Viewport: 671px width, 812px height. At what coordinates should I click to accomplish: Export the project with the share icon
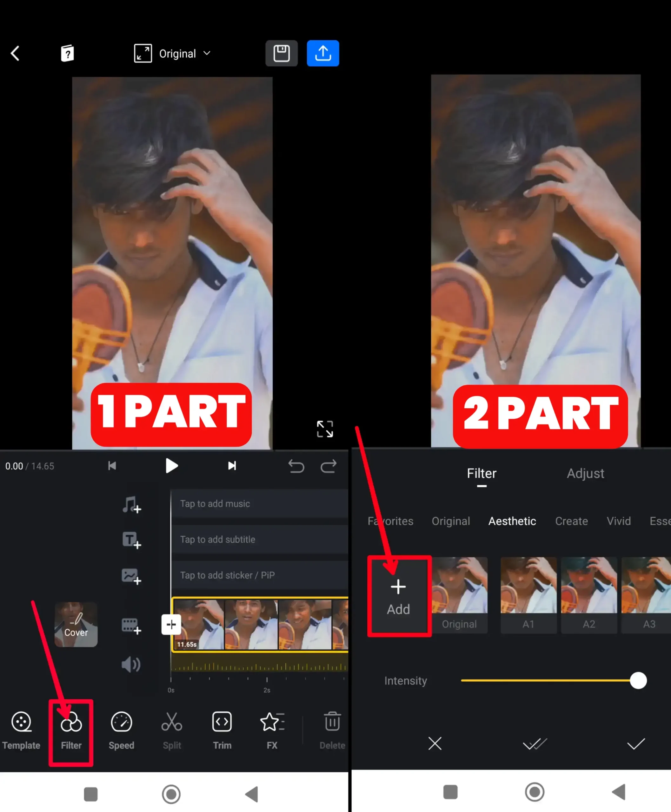[x=323, y=53]
